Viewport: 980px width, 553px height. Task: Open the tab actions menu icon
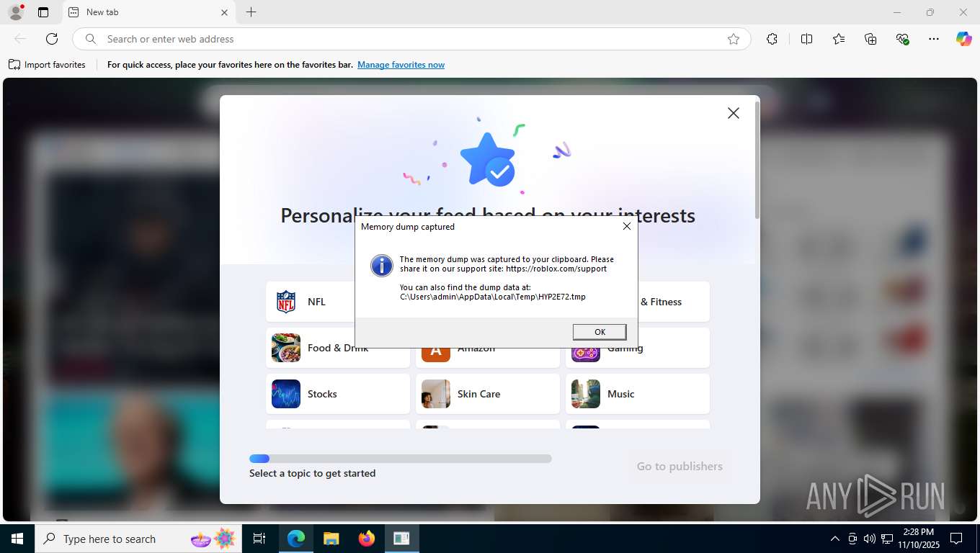43,12
